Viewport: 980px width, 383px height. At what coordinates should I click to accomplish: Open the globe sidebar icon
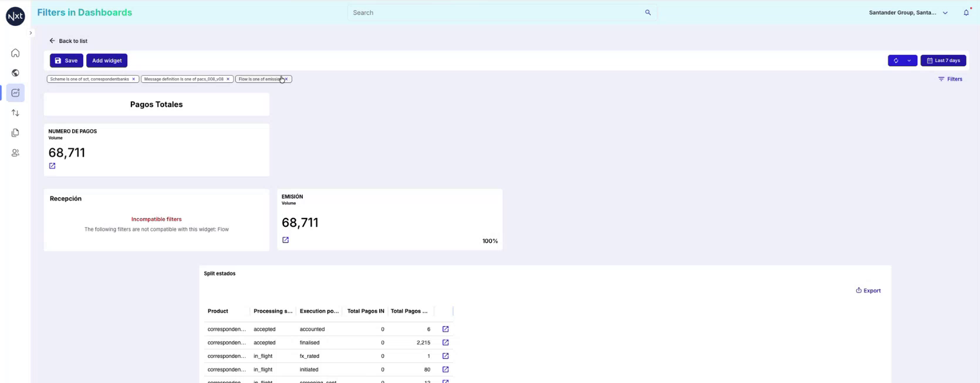click(15, 73)
